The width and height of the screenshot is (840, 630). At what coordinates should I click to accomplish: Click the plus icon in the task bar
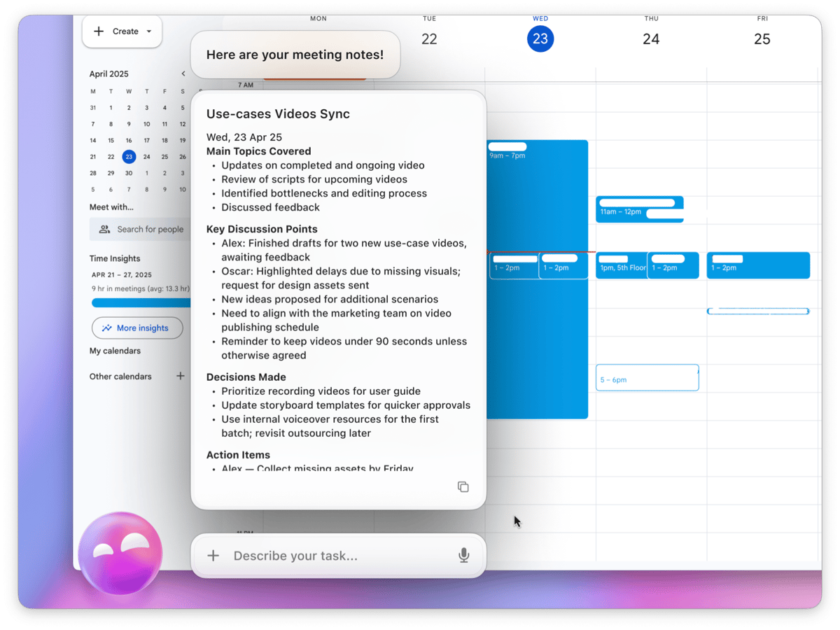213,556
